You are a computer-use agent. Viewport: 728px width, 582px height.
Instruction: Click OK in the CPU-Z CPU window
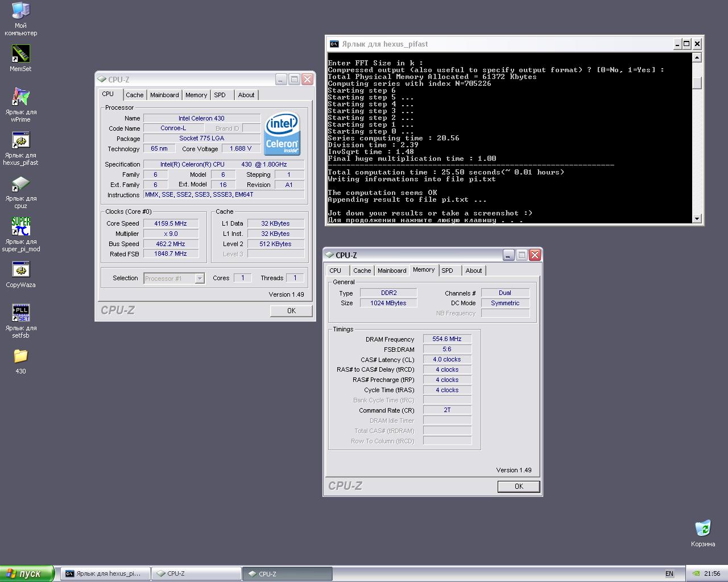tap(291, 310)
